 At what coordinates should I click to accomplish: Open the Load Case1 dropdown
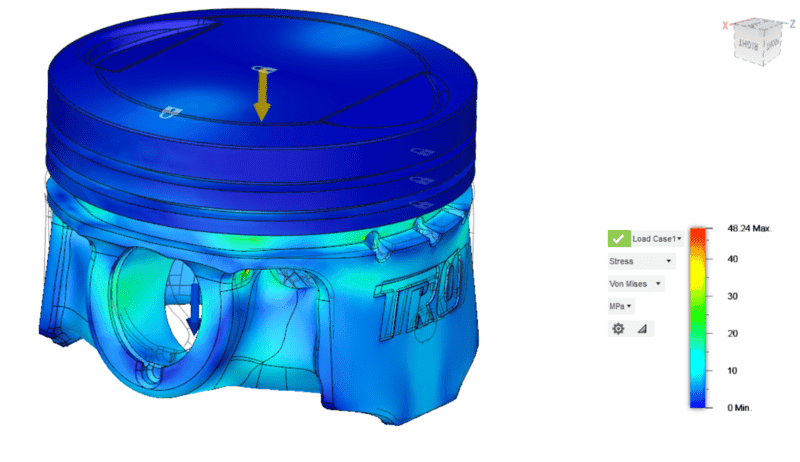coord(657,239)
